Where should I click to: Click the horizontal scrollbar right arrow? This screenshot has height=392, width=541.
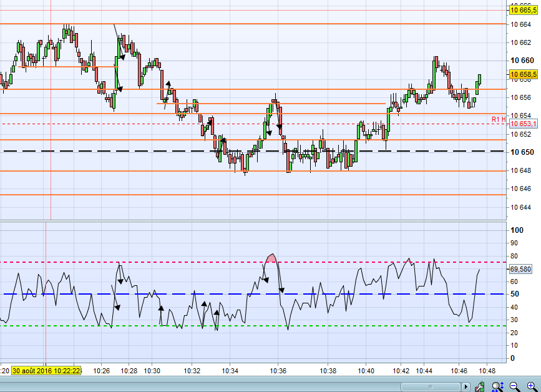click(465, 386)
